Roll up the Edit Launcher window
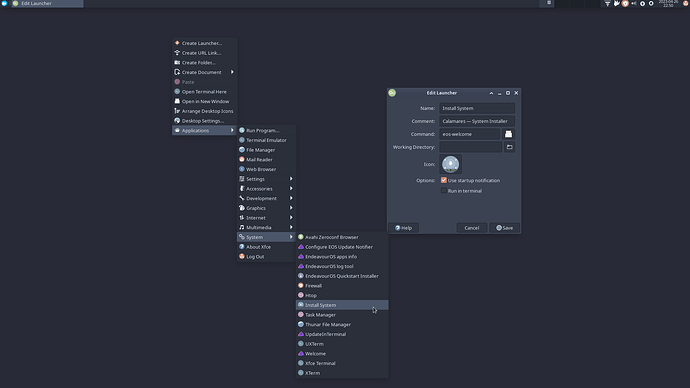Viewport: 690px width, 388px height. (x=491, y=93)
